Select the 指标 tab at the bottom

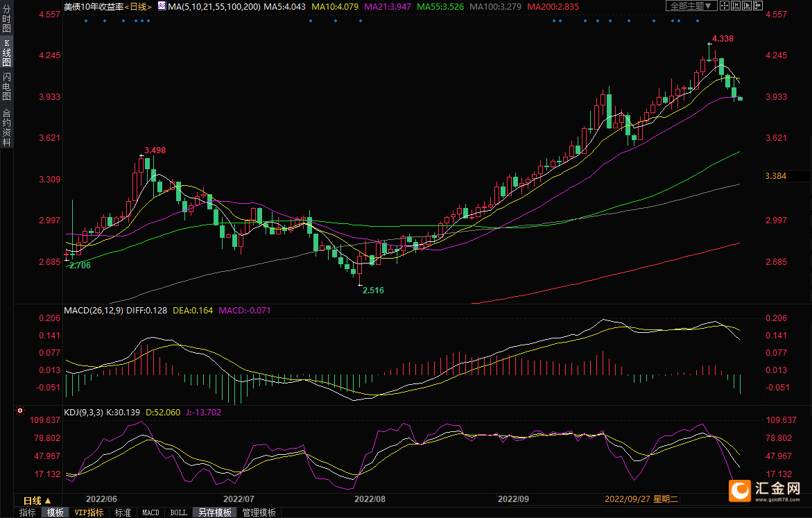[28, 512]
